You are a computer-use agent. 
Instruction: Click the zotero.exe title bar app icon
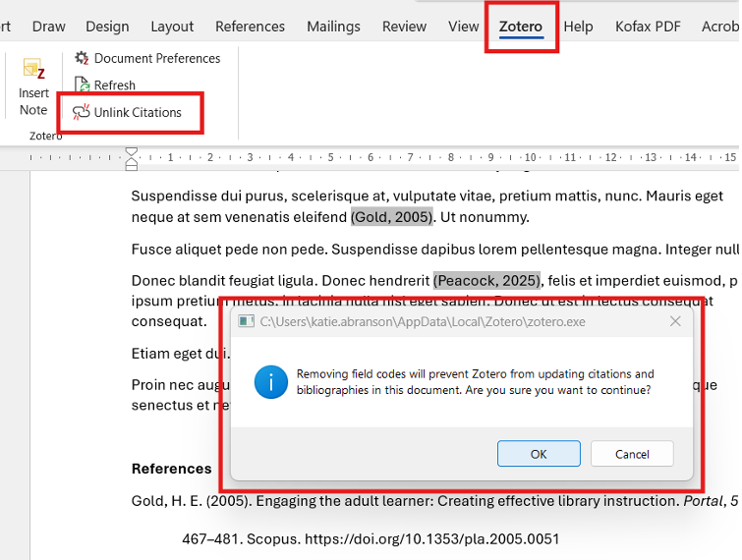tap(246, 321)
